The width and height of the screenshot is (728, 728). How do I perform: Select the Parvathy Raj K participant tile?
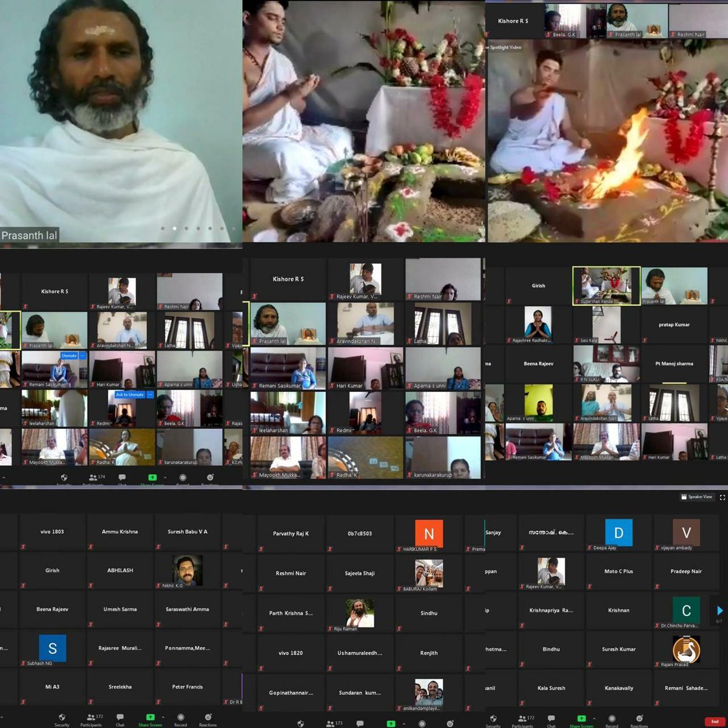tap(291, 534)
